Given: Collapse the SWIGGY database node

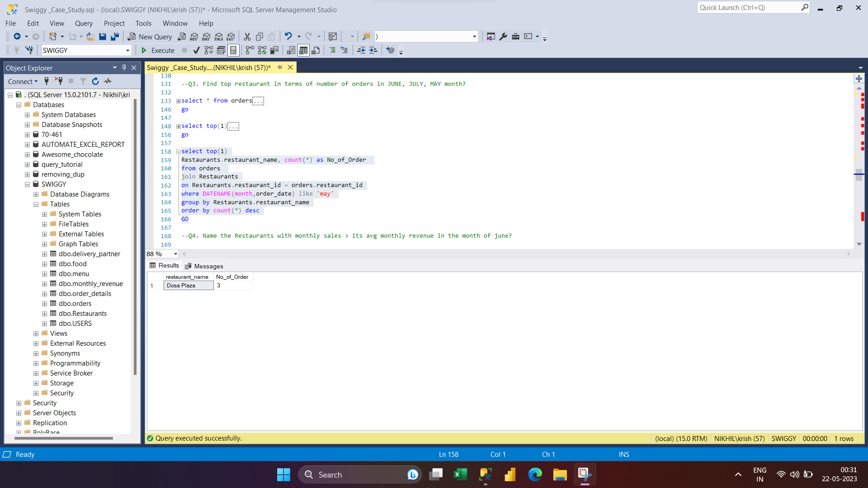Looking at the screenshot, I should pos(28,184).
